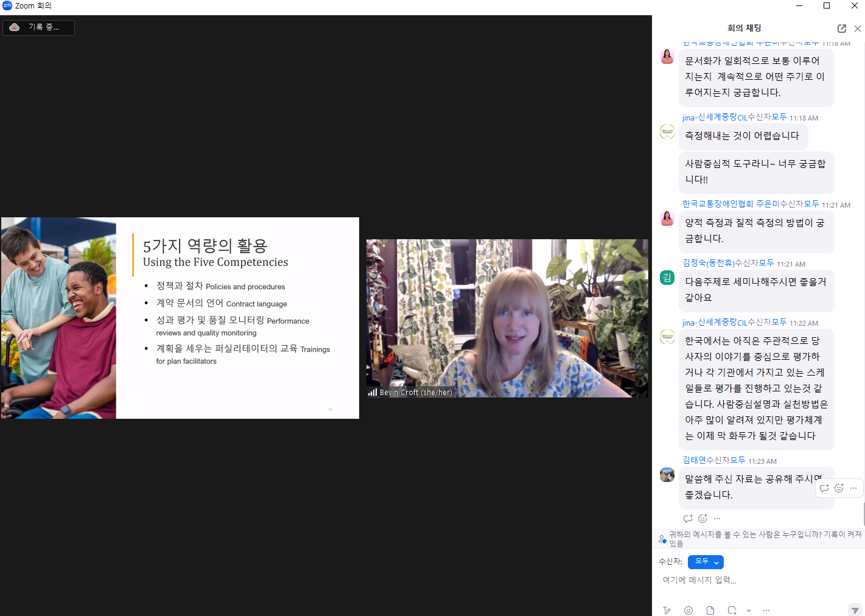
Task: Open emoji picker in chat toolbar
Action: [688, 611]
